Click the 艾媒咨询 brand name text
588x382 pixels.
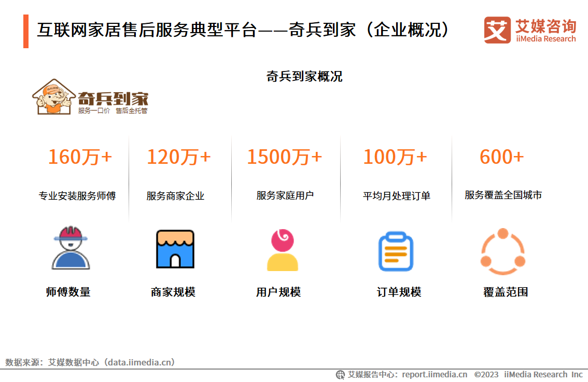[x=545, y=26]
